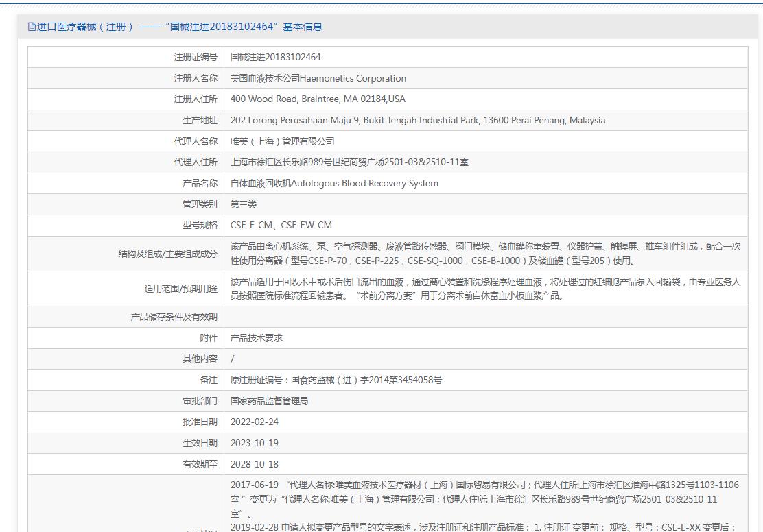
Task: Select the slash value in 其他内容 row
Action: (232, 359)
